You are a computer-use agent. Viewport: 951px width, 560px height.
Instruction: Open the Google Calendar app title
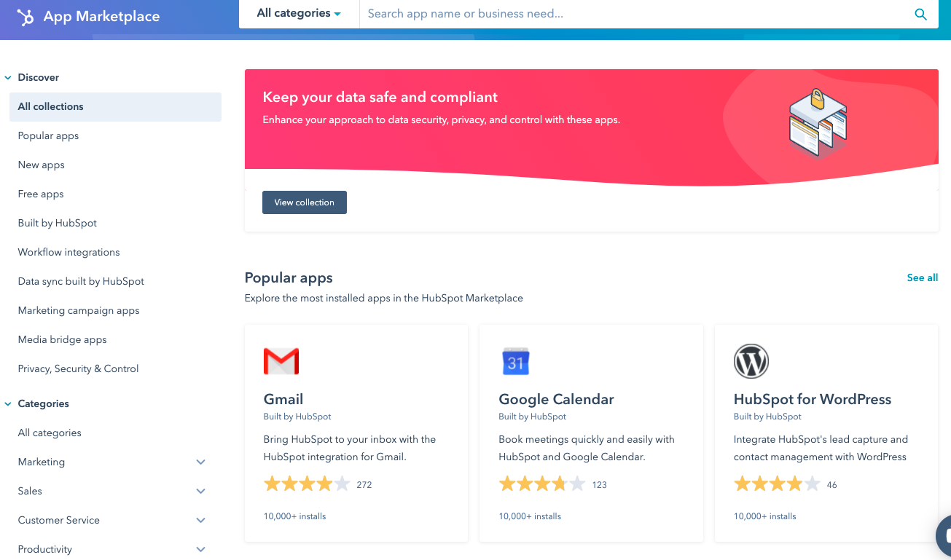click(x=556, y=399)
